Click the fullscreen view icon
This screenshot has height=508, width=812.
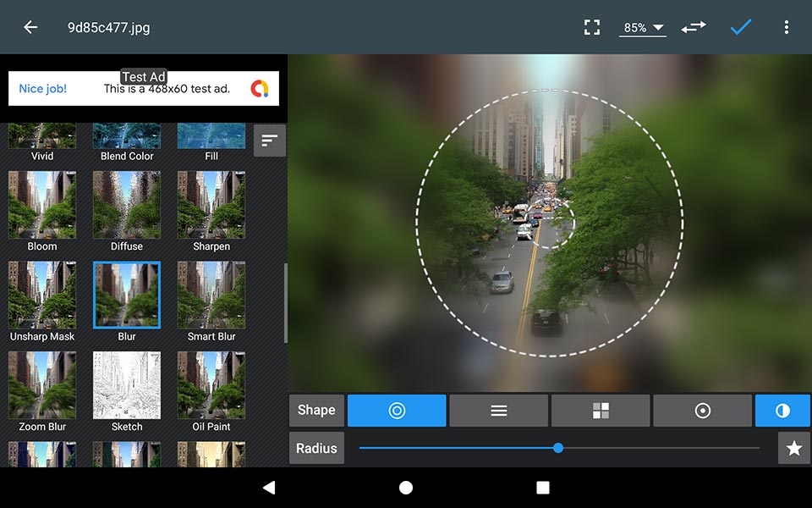592,26
